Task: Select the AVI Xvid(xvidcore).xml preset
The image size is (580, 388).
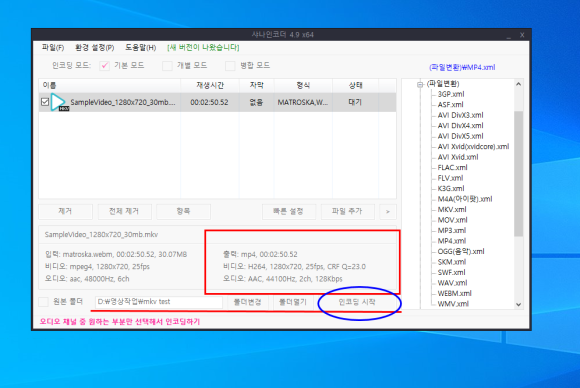Action: point(473,146)
